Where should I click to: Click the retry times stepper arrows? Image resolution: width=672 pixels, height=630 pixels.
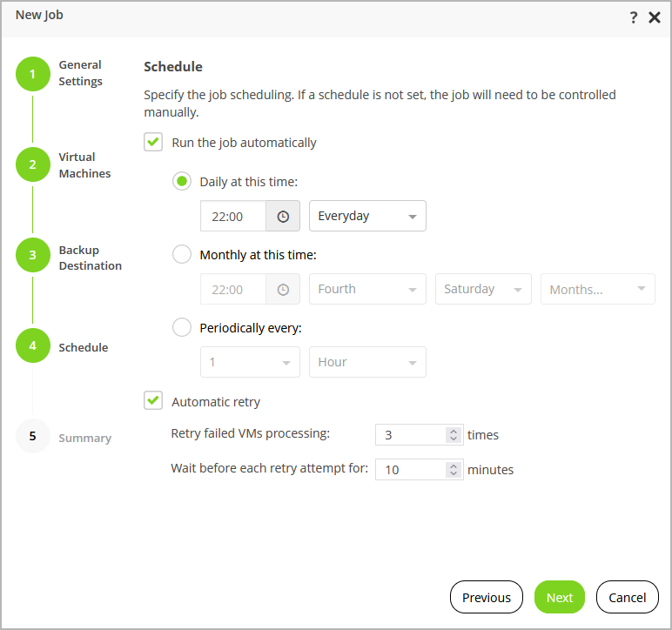(x=453, y=435)
